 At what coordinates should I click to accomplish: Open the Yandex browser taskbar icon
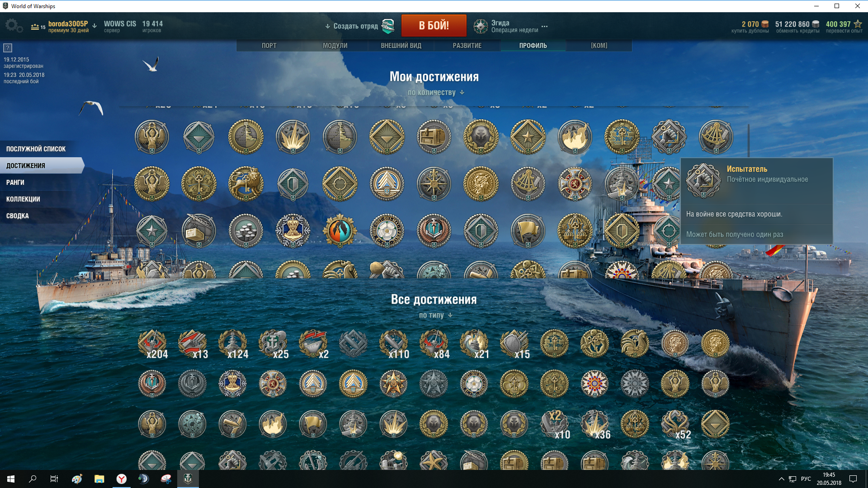pyautogui.click(x=122, y=479)
